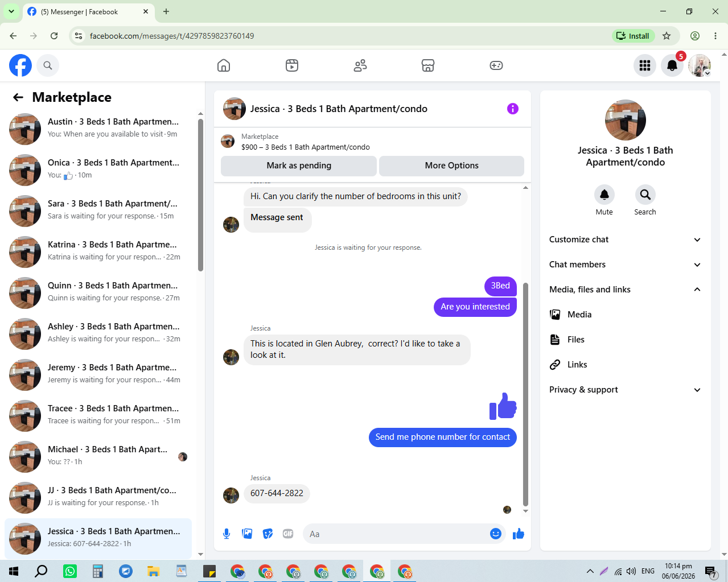Open the Facebook home logo
The height and width of the screenshot is (582, 728).
(20, 65)
